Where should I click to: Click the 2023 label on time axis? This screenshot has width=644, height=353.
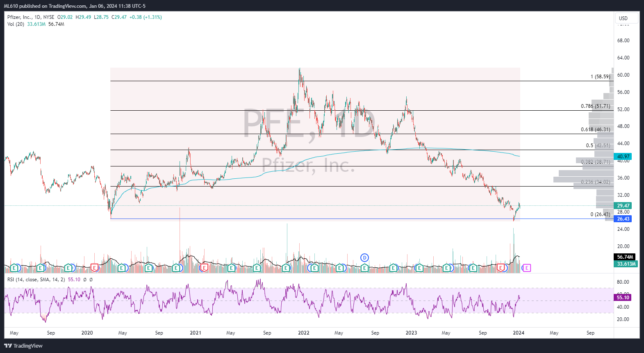411,333
